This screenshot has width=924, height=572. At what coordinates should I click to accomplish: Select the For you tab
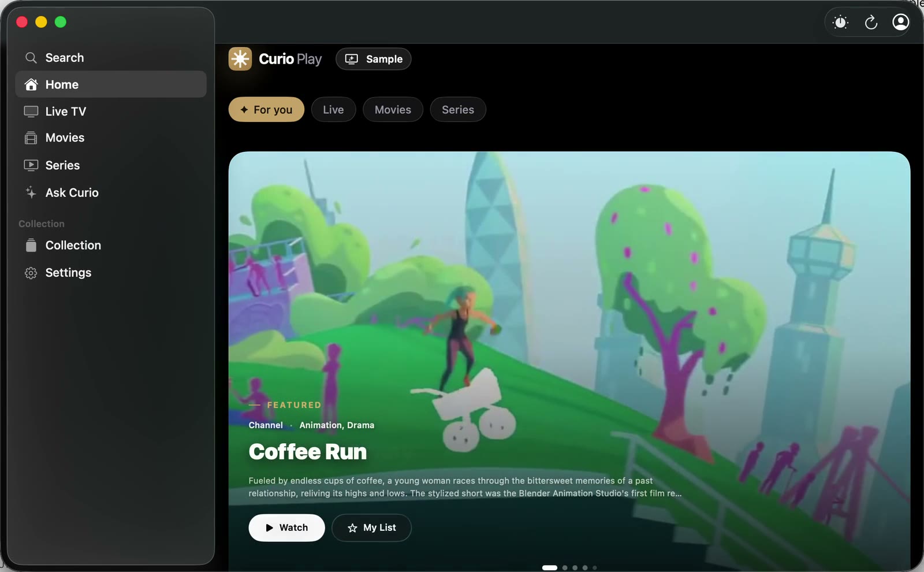coord(266,110)
